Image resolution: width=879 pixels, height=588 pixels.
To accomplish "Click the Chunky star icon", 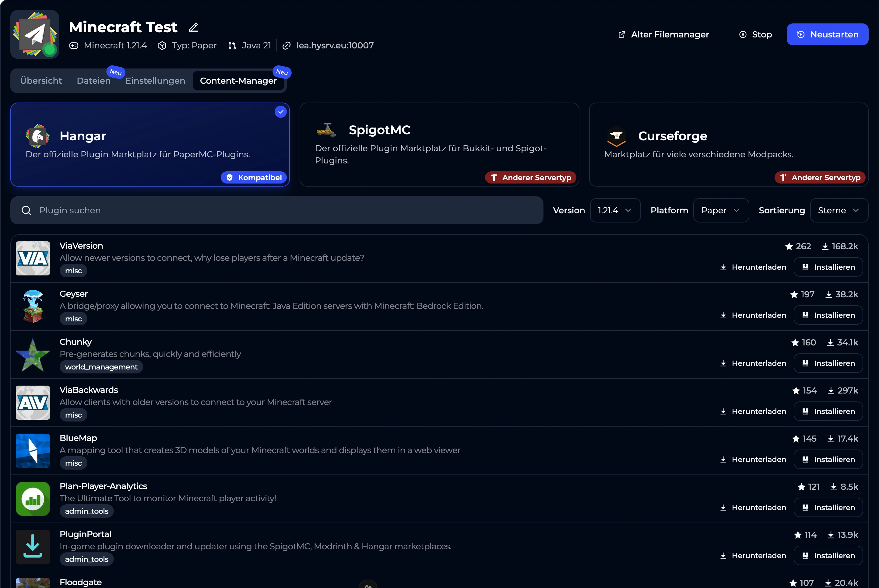I will pos(33,354).
